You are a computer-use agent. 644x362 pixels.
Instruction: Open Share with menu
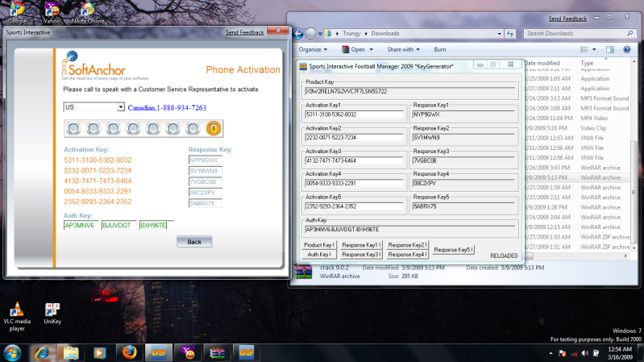(x=403, y=49)
